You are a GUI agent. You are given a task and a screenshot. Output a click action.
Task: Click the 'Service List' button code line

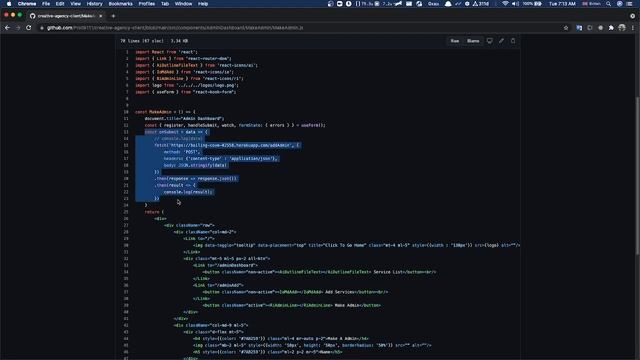pyautogui.click(x=319, y=272)
